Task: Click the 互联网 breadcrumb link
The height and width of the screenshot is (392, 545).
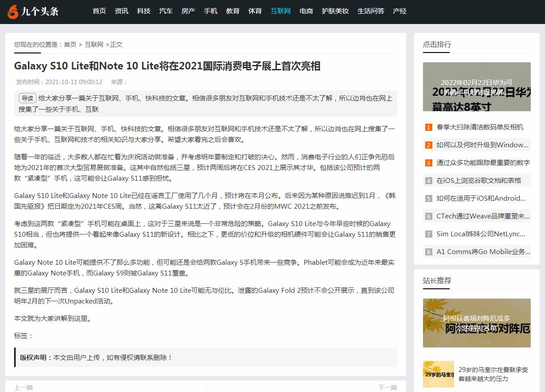Action: point(94,44)
